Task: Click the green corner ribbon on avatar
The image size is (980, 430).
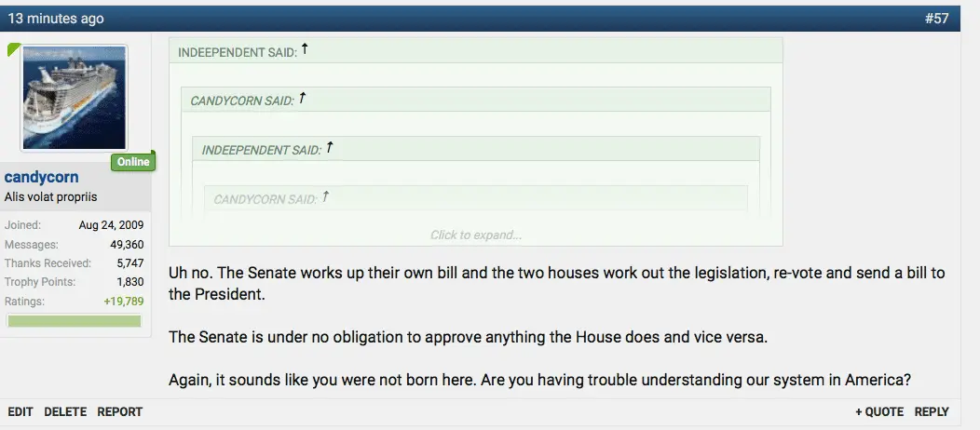Action: 14,49
